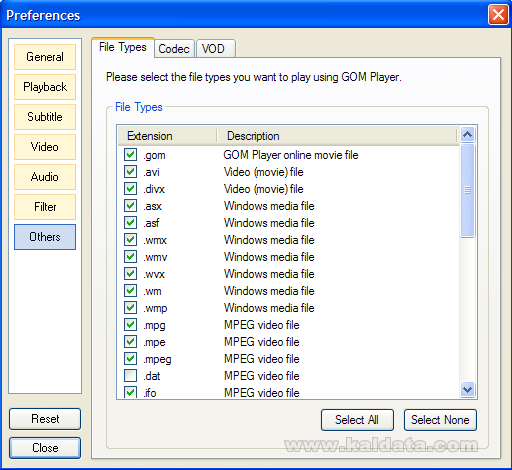Viewport: 512px width, 470px height.
Task: Toggle the .mpeg extension checkbox
Action: tap(130, 359)
